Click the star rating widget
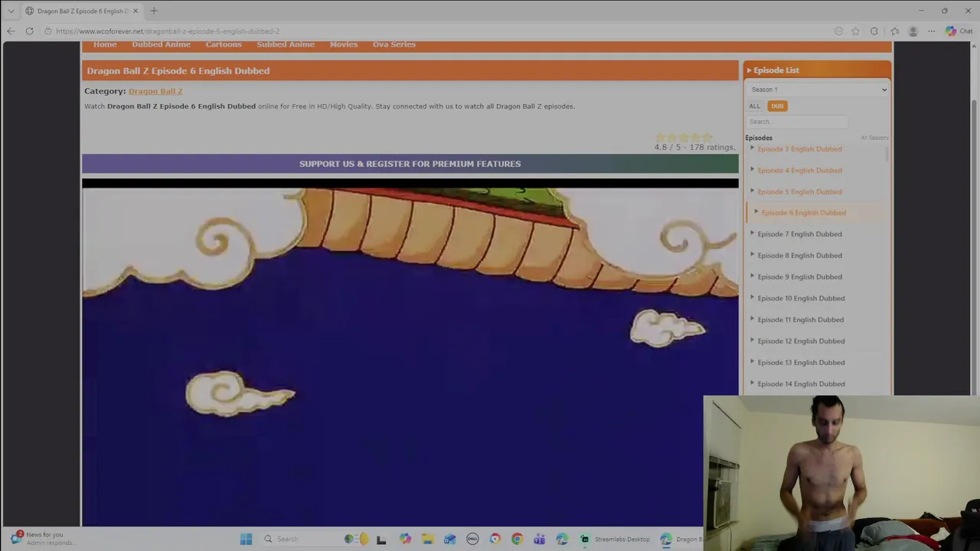This screenshot has height=551, width=980. (x=684, y=138)
